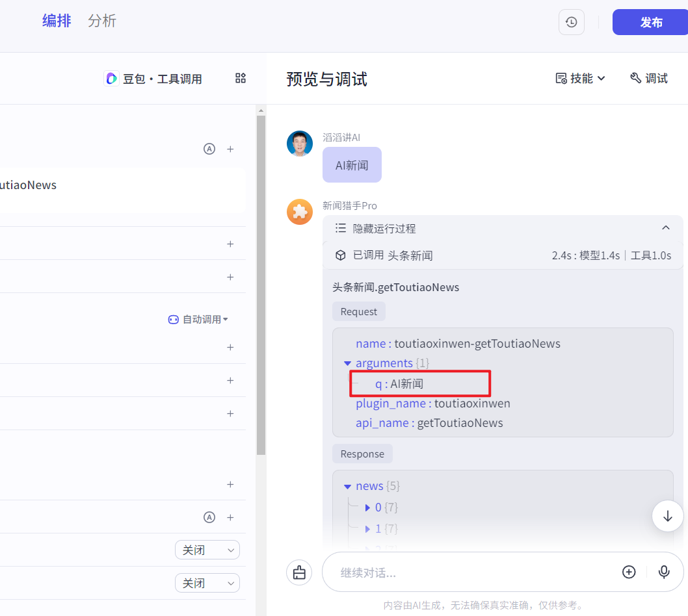Open the first 关闭 dropdown

tap(207, 550)
